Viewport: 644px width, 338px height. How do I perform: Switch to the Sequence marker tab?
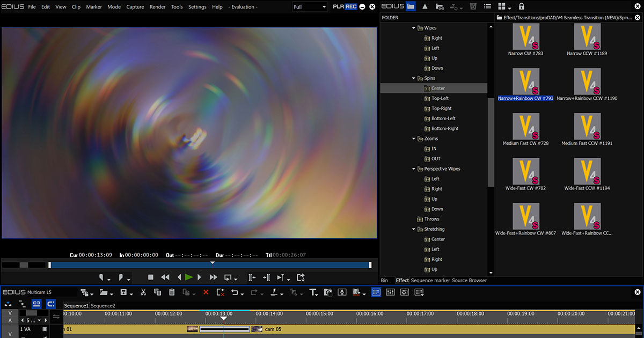pos(430,281)
